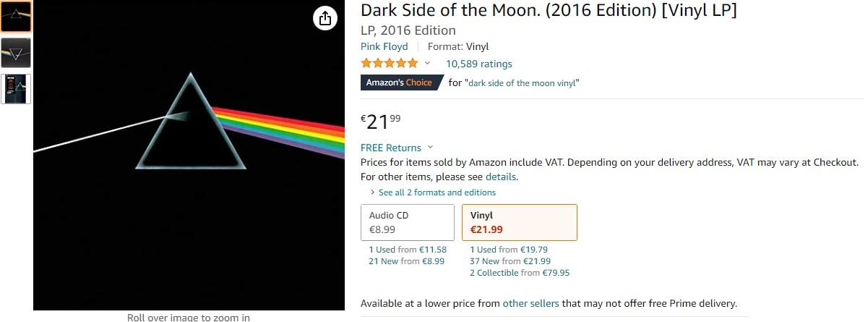Open the 10,589 ratings link
This screenshot has width=868, height=322.
tap(478, 64)
